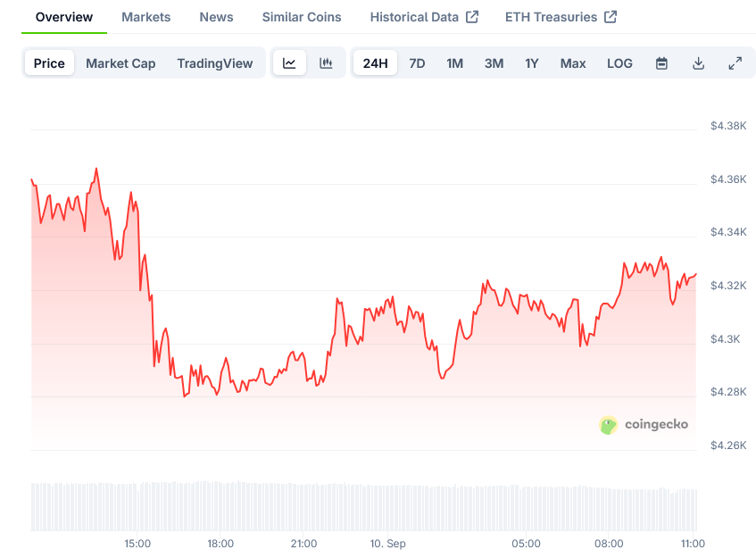Expand chart to fullscreen
The height and width of the screenshot is (558, 756).
point(735,63)
